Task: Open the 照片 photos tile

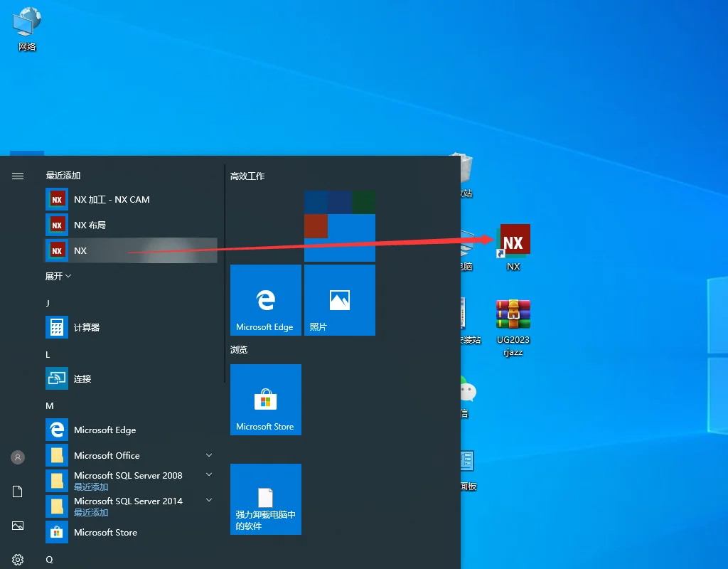Action: coord(340,300)
